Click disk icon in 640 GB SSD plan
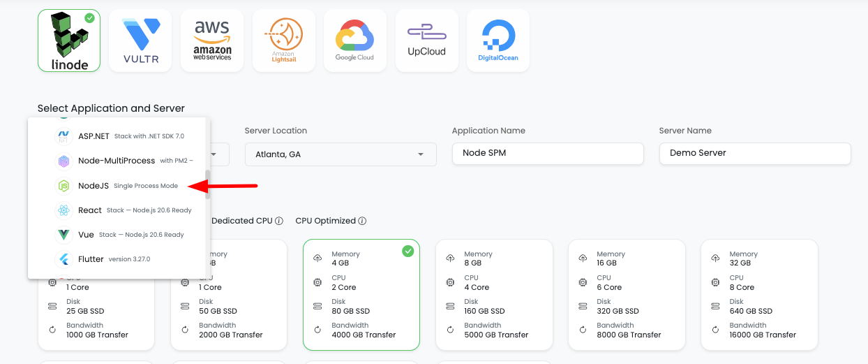 pos(715,306)
